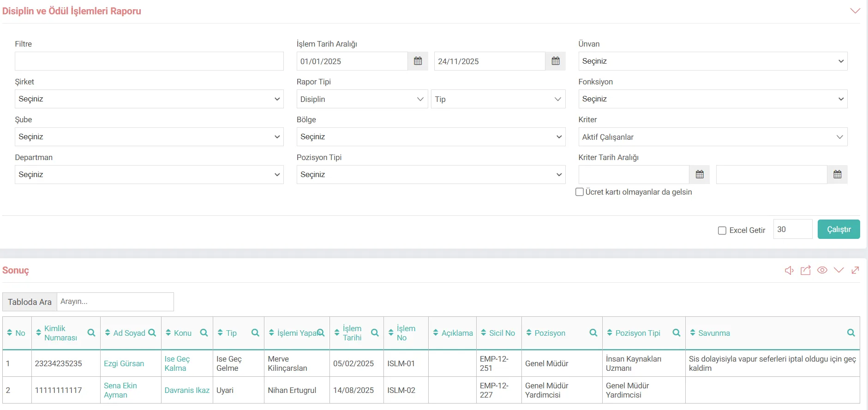Viewport: 868px width, 410px height.
Task: Click megaphone icon in Sonuç panel
Action: [789, 271]
